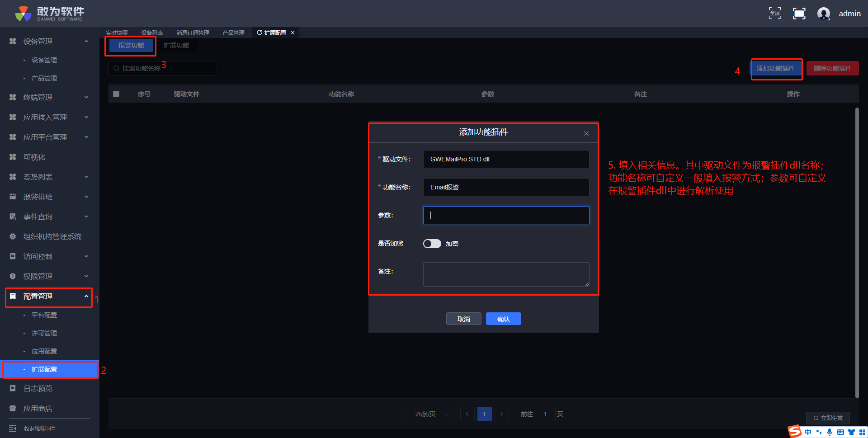The width and height of the screenshot is (868, 438).
Task: Open the 设备列表 tab
Action: [152, 33]
